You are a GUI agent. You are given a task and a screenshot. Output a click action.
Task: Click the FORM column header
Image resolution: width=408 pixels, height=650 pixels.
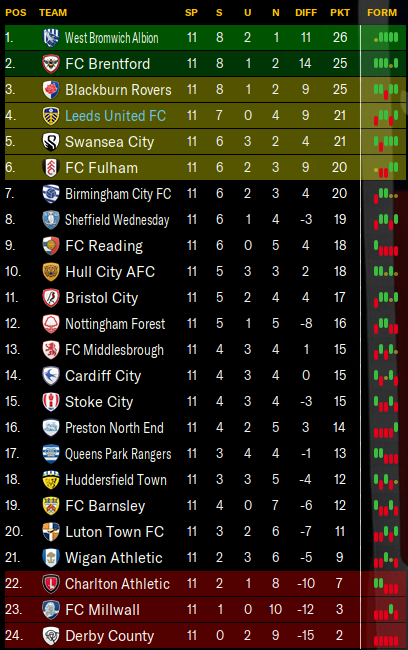click(382, 12)
